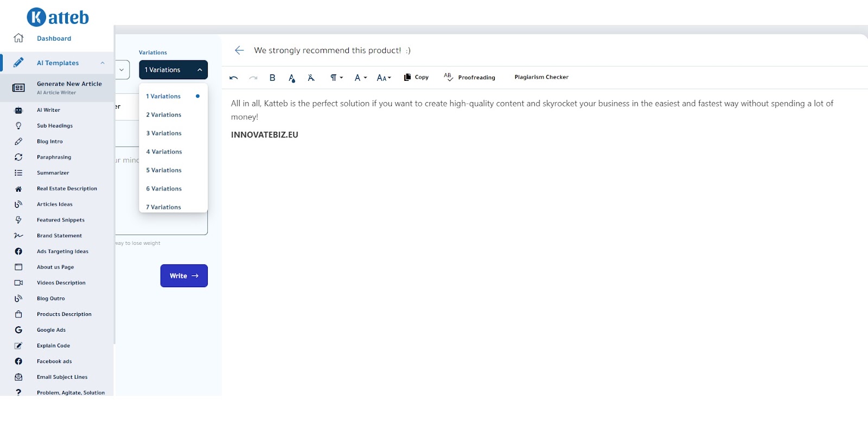
Task: Select 2 Variations option
Action: [173, 115]
